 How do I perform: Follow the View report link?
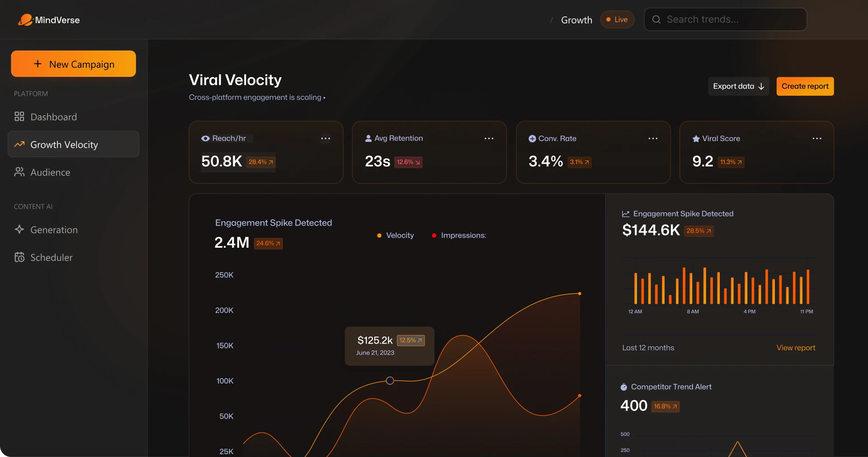(x=796, y=348)
